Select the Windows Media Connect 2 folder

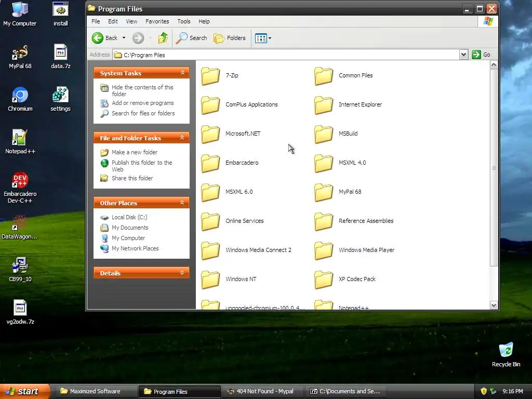210,250
